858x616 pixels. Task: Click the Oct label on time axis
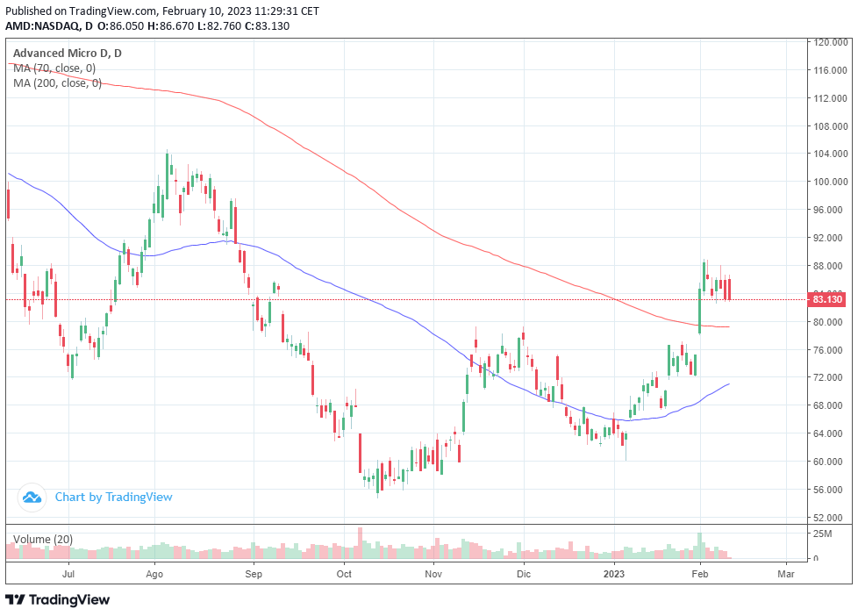coord(344,574)
